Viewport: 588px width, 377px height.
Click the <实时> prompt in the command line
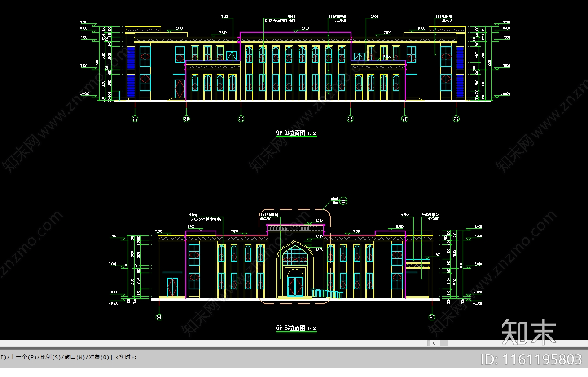pyautogui.click(x=125, y=357)
